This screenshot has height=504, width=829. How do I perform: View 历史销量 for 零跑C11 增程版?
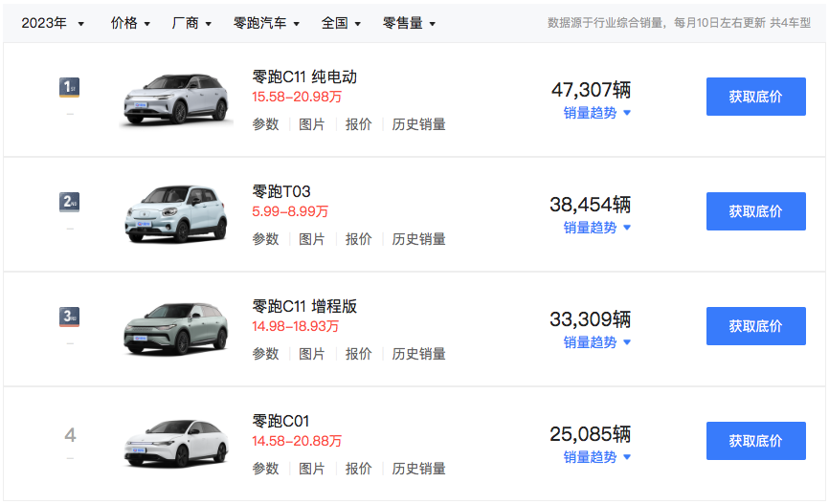[418, 354]
